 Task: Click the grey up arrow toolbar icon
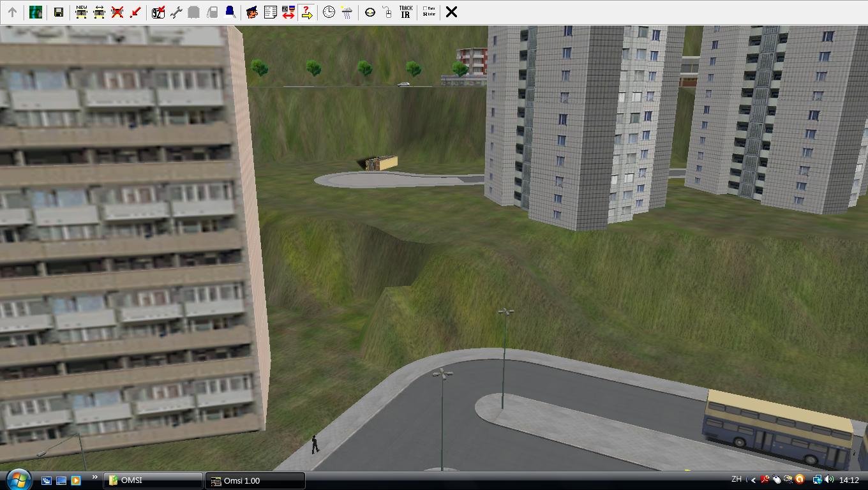12,12
